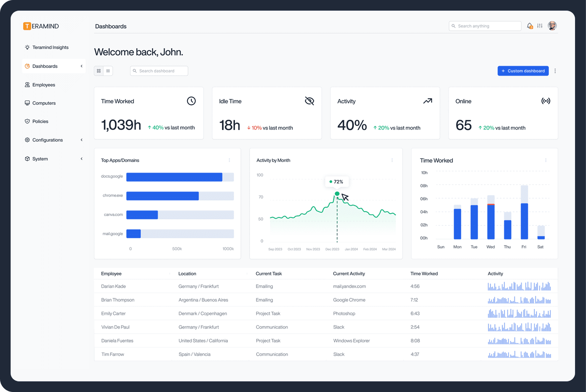Expand the System sidebar section
The image size is (586, 392).
pyautogui.click(x=82, y=159)
